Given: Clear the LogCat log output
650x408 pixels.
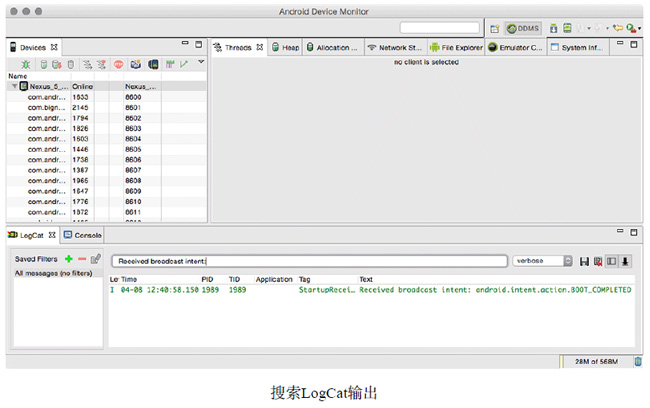Looking at the screenshot, I should pyautogui.click(x=598, y=261).
